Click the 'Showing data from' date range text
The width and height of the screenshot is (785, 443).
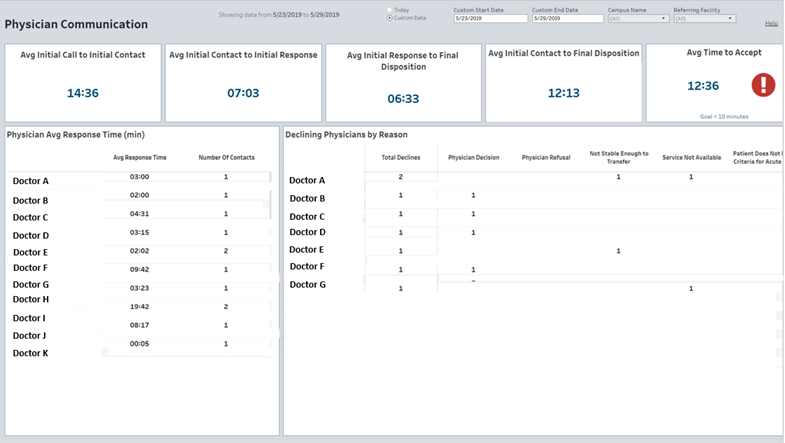click(279, 15)
